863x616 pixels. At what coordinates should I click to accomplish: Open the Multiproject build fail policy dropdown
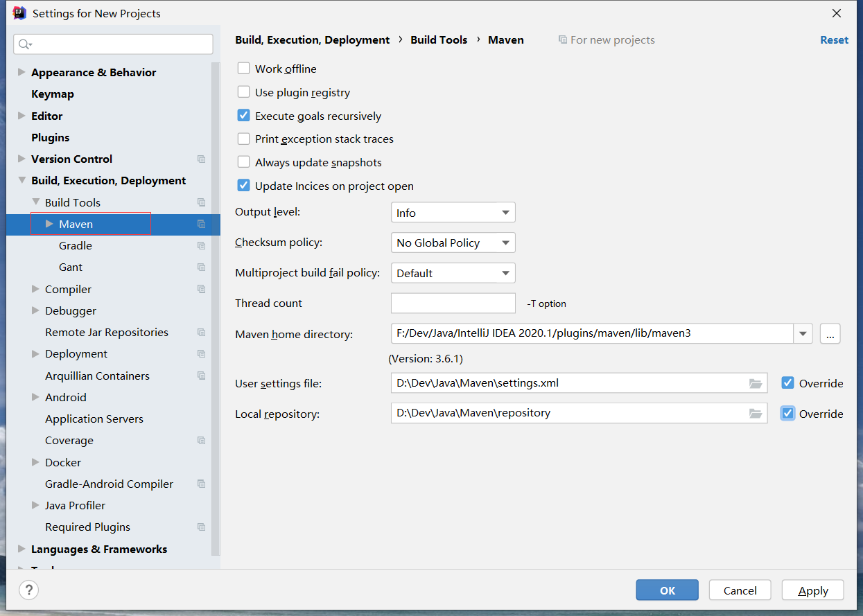point(453,273)
